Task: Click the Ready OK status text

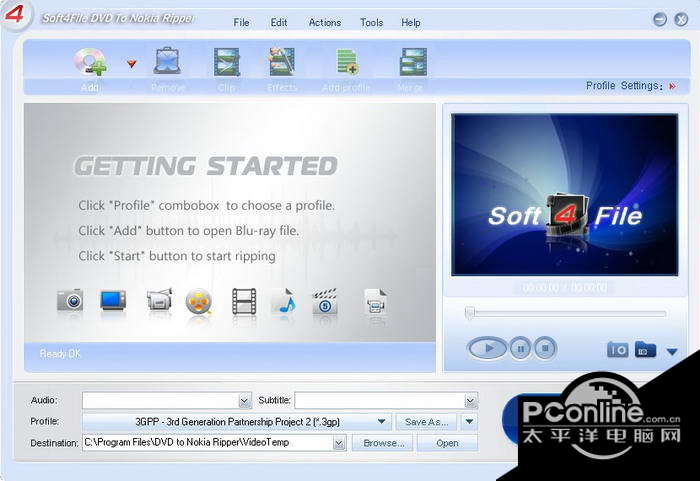Action: [60, 354]
